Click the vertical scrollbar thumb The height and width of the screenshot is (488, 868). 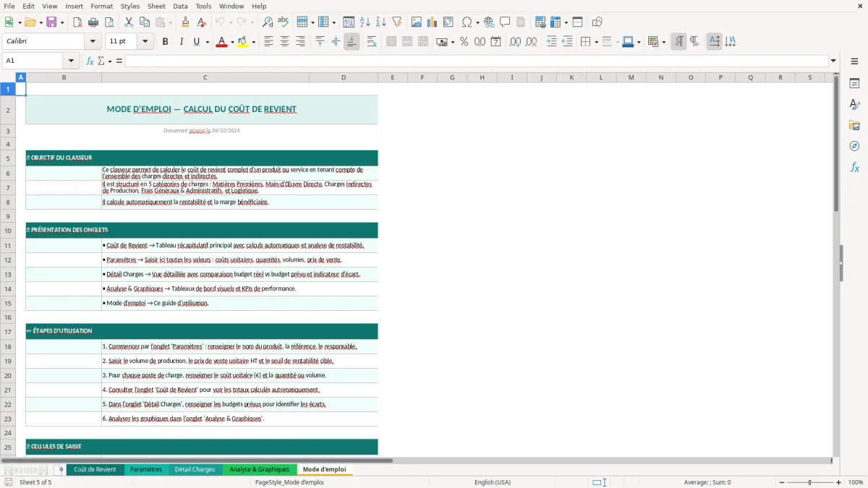(836, 144)
